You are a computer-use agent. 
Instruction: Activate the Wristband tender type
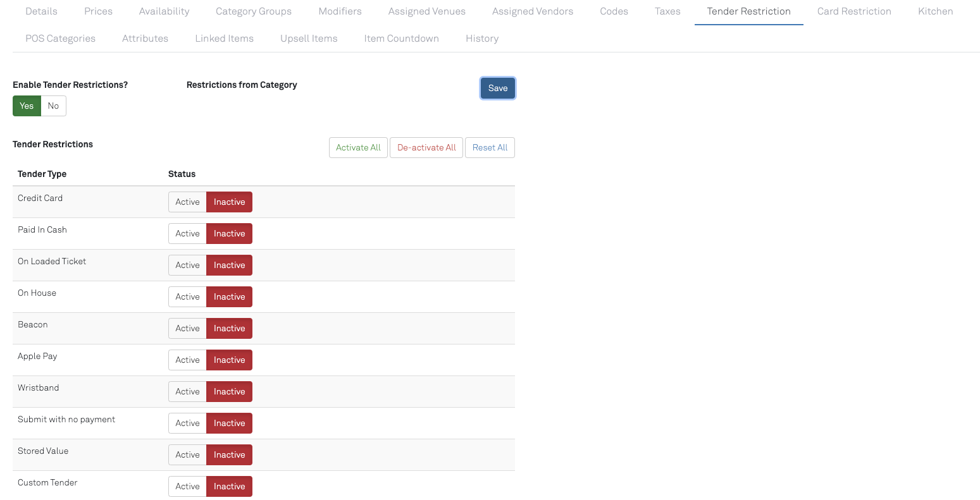coord(187,392)
